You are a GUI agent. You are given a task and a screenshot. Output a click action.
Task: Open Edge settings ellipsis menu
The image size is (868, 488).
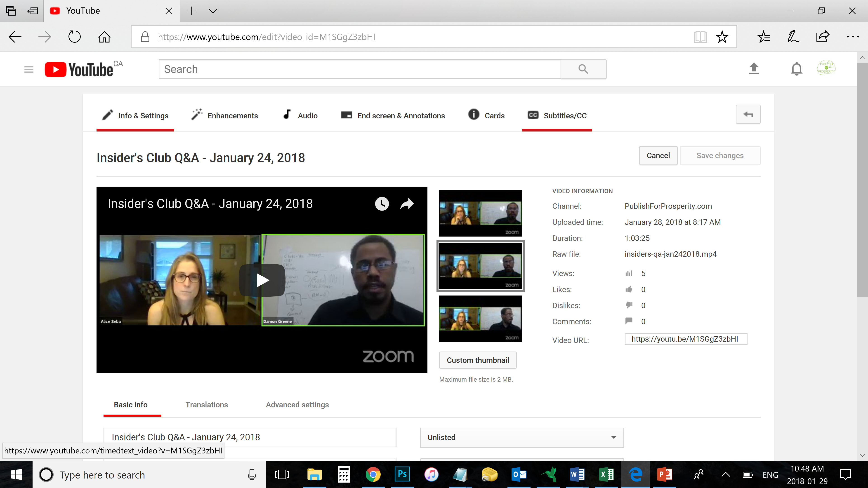pyautogui.click(x=852, y=37)
